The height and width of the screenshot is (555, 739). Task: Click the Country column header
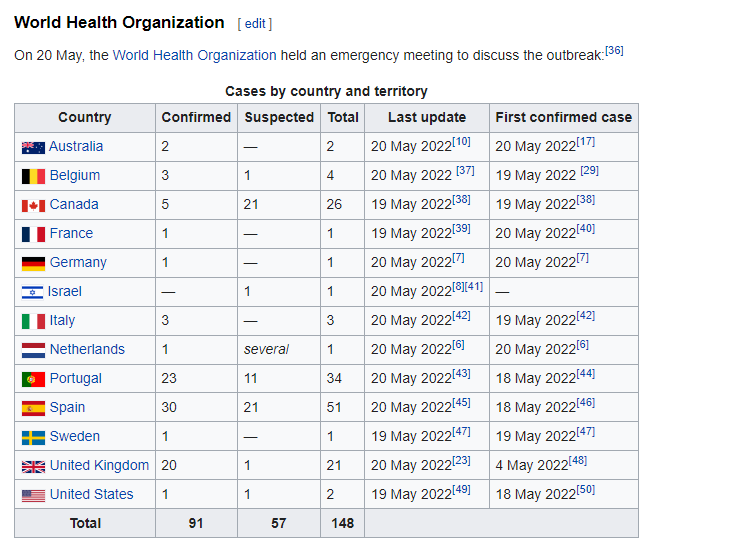click(x=85, y=117)
